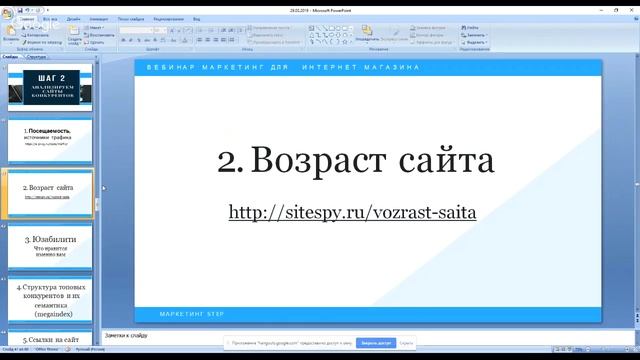
Task: Select Center alignment in paragraph group
Action: (207, 40)
